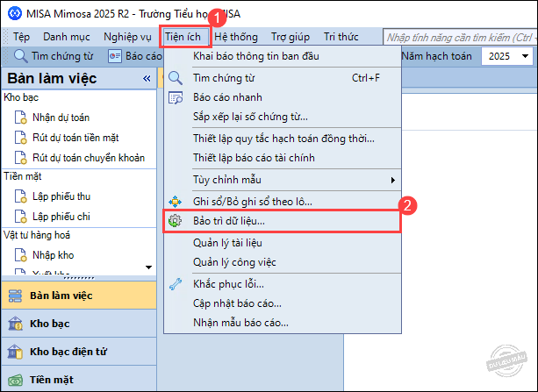Click the Tìm chứng từ toolbar magnifier icon
The image size is (538, 392).
(x=20, y=56)
